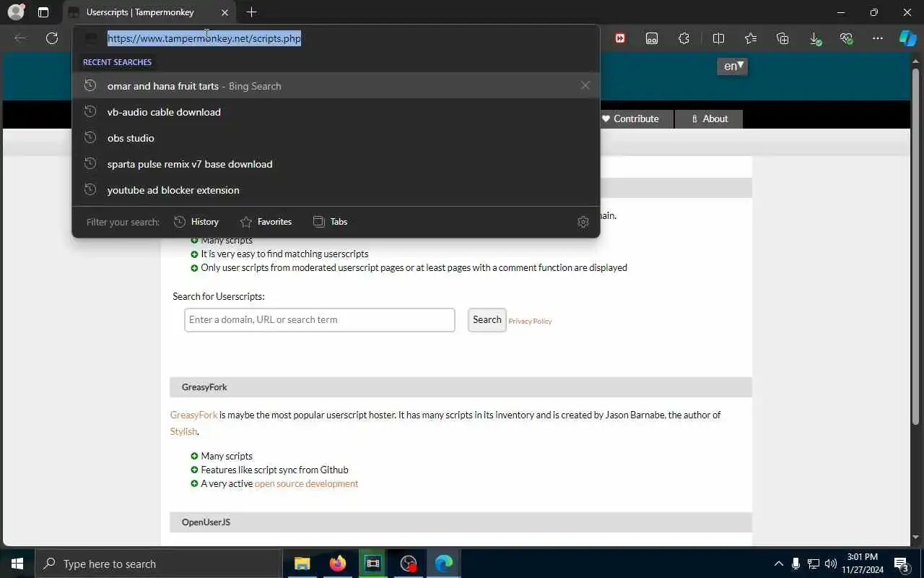
Task: Show hidden system tray icons
Action: point(778,564)
